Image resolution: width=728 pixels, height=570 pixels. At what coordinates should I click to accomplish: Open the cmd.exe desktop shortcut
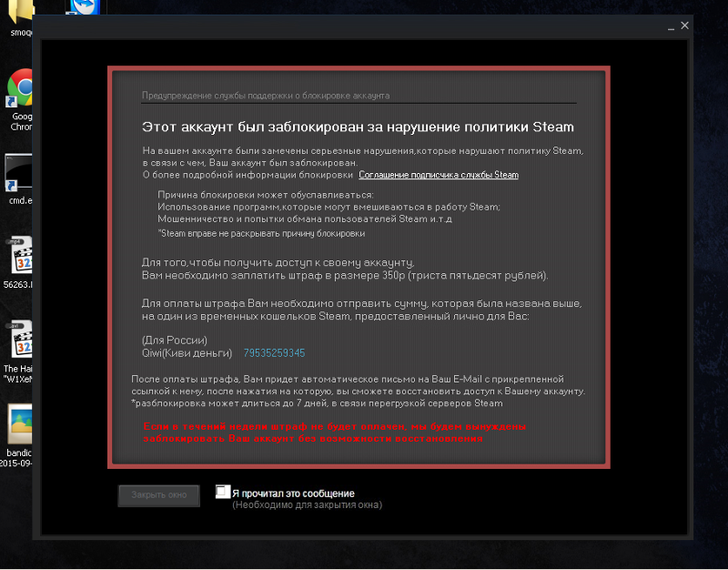19,177
